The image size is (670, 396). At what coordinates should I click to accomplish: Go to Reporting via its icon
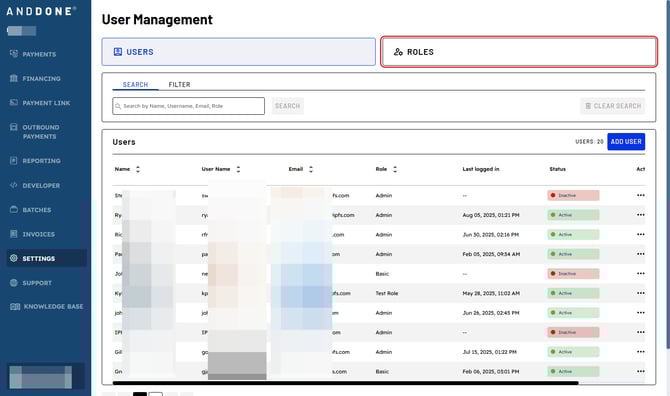click(x=14, y=161)
